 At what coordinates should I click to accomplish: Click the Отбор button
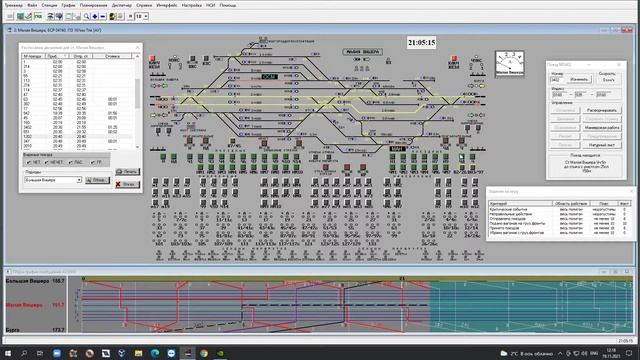click(x=97, y=180)
